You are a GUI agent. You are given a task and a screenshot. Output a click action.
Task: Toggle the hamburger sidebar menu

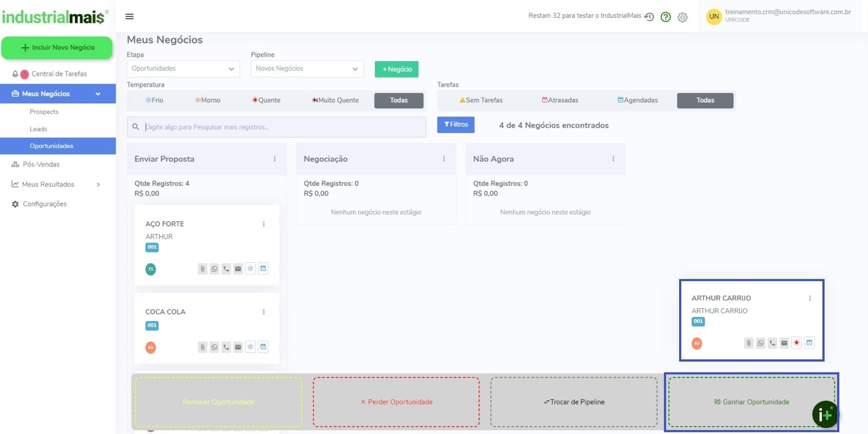point(130,16)
